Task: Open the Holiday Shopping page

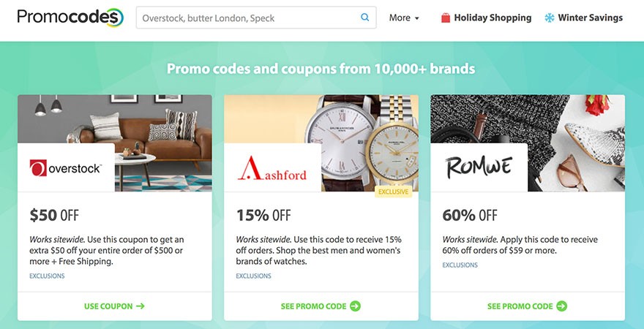Action: click(493, 18)
